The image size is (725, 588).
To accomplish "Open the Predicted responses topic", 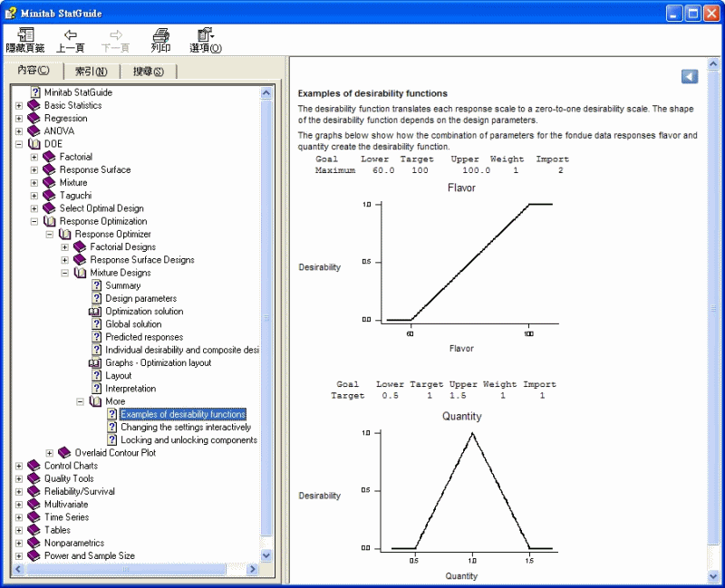I will click(144, 337).
